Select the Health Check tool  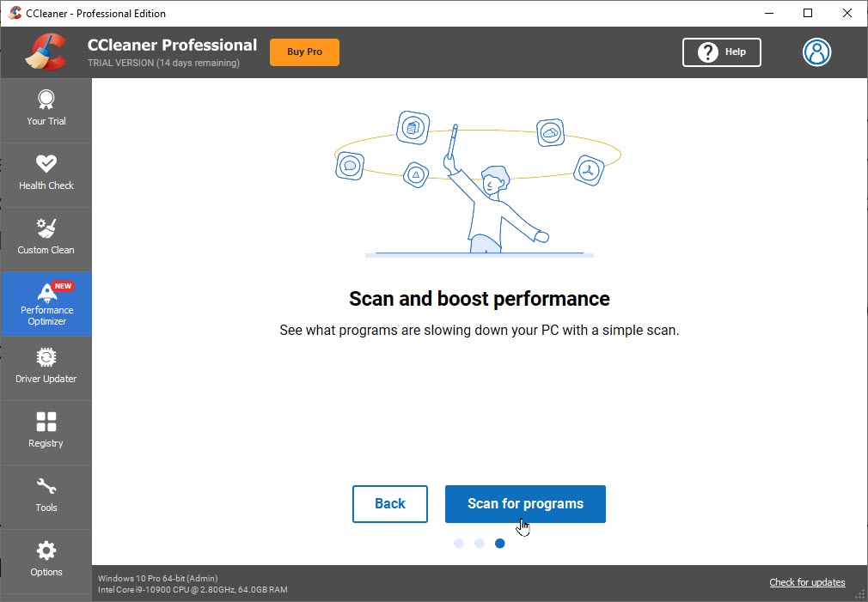46,174
